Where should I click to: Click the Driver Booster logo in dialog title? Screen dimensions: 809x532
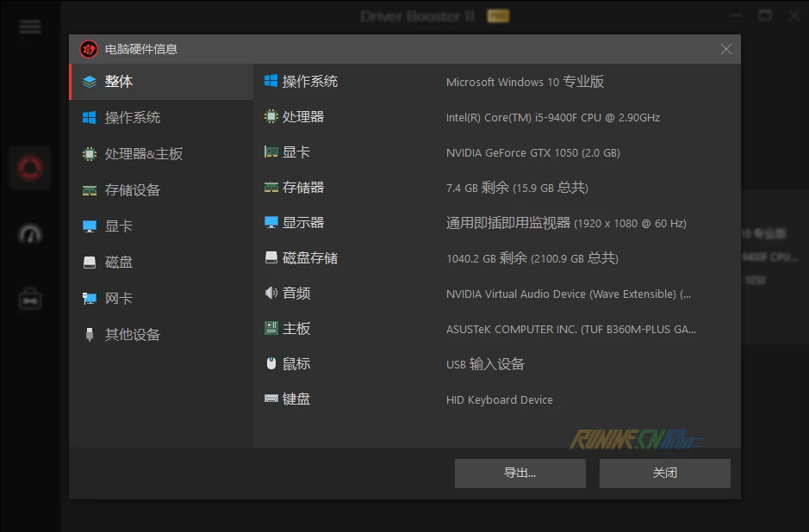pos(89,49)
